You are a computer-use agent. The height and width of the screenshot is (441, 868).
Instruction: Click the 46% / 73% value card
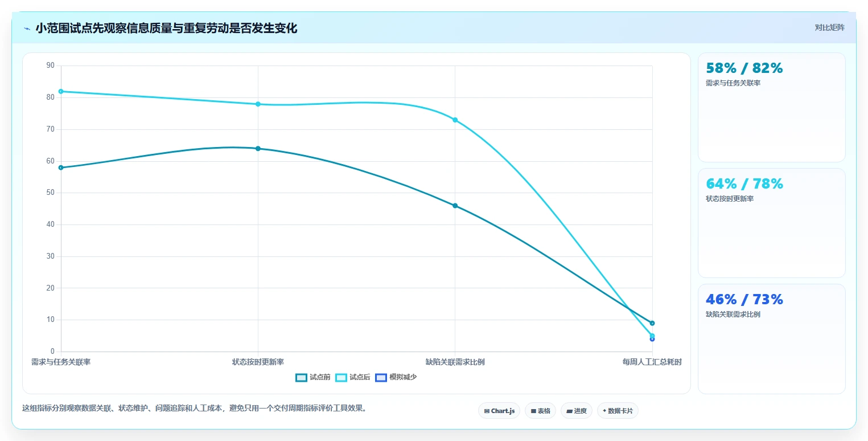[x=771, y=338]
